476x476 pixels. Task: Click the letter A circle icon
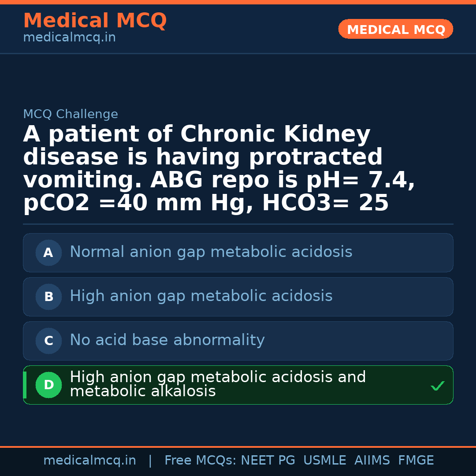pos(48,253)
